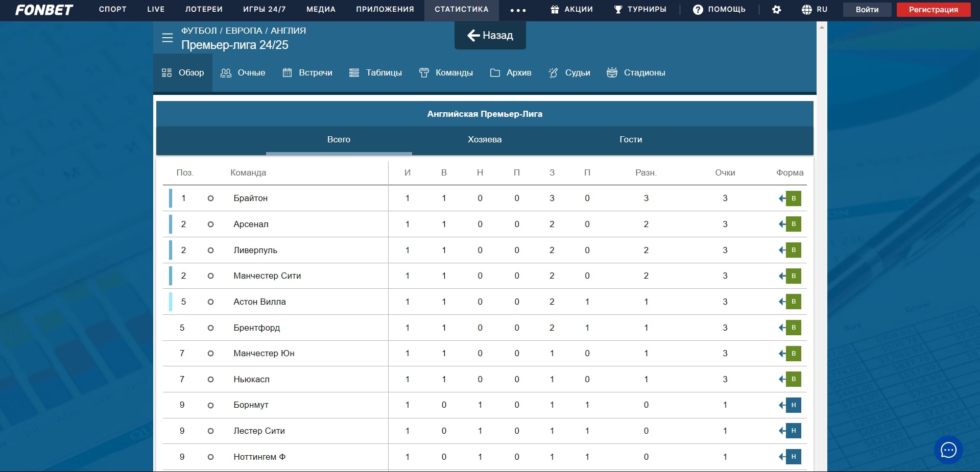Open the Встречи calendar tab
Image resolution: width=980 pixels, height=472 pixels.
tap(307, 72)
